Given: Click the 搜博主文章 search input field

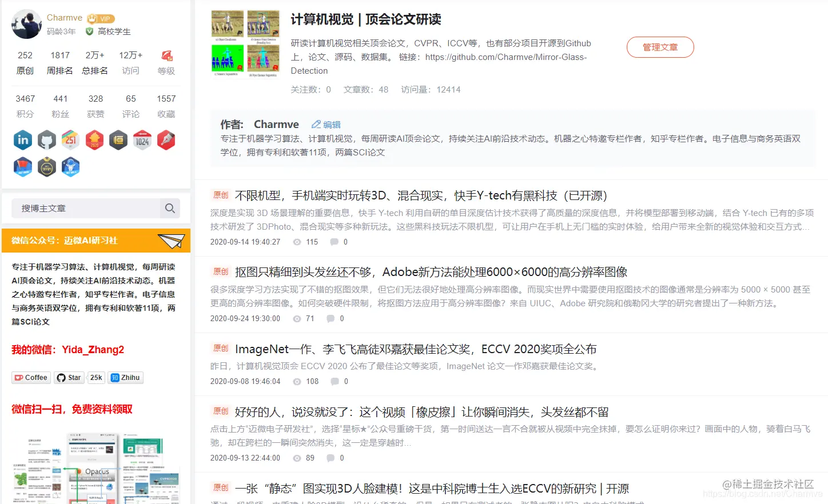Looking at the screenshot, I should click(x=91, y=208).
